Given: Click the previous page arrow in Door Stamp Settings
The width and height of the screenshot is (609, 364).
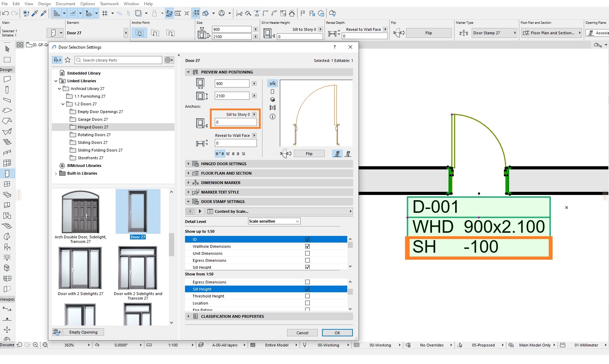Looking at the screenshot, I should click(x=190, y=211).
